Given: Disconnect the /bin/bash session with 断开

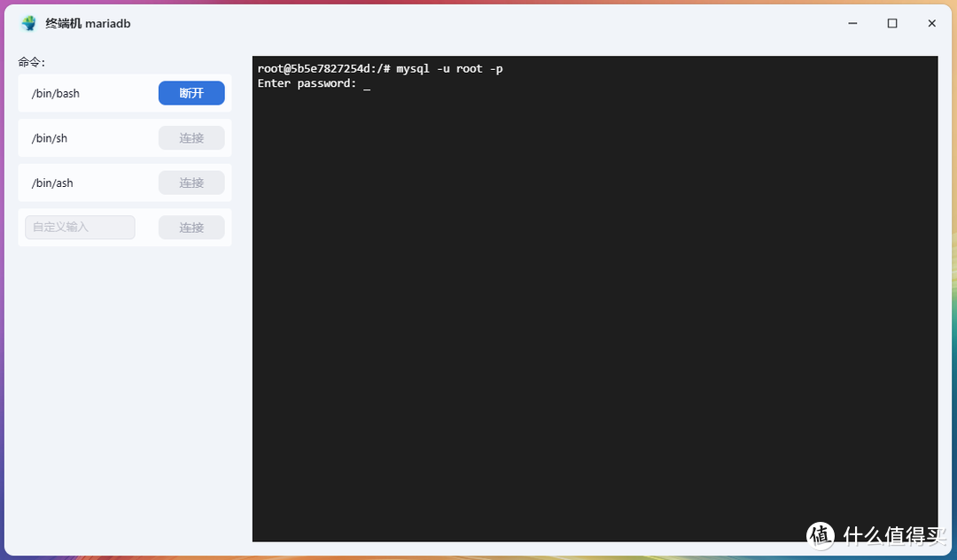Looking at the screenshot, I should (191, 92).
